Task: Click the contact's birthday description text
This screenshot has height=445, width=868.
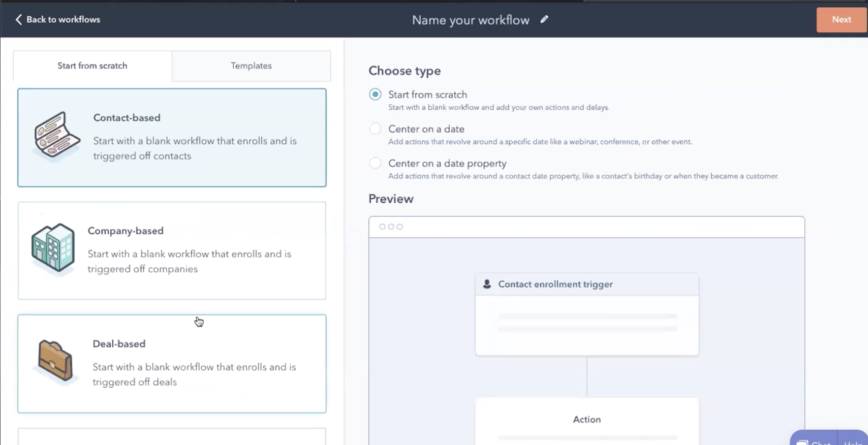Action: pos(584,176)
